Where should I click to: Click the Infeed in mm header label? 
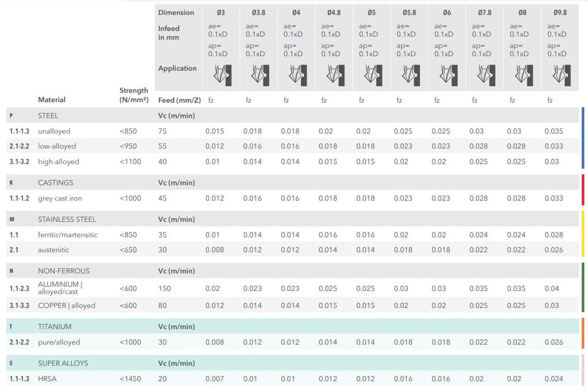(168, 33)
